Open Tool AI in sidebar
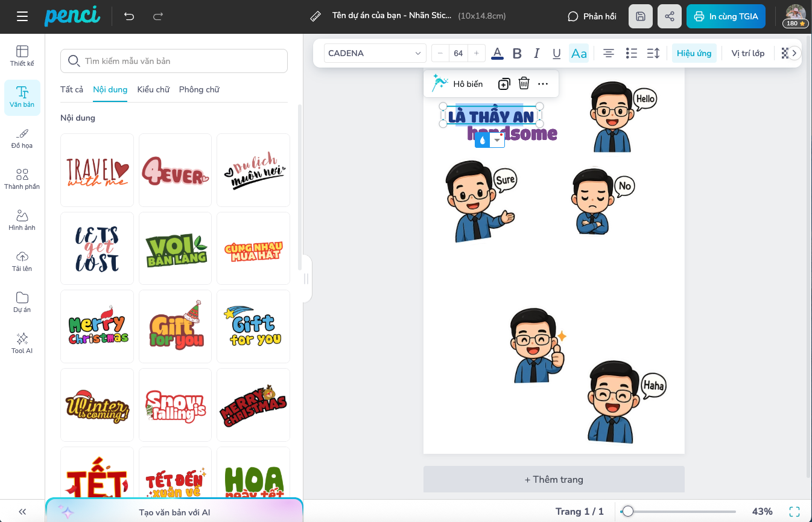 point(22,343)
